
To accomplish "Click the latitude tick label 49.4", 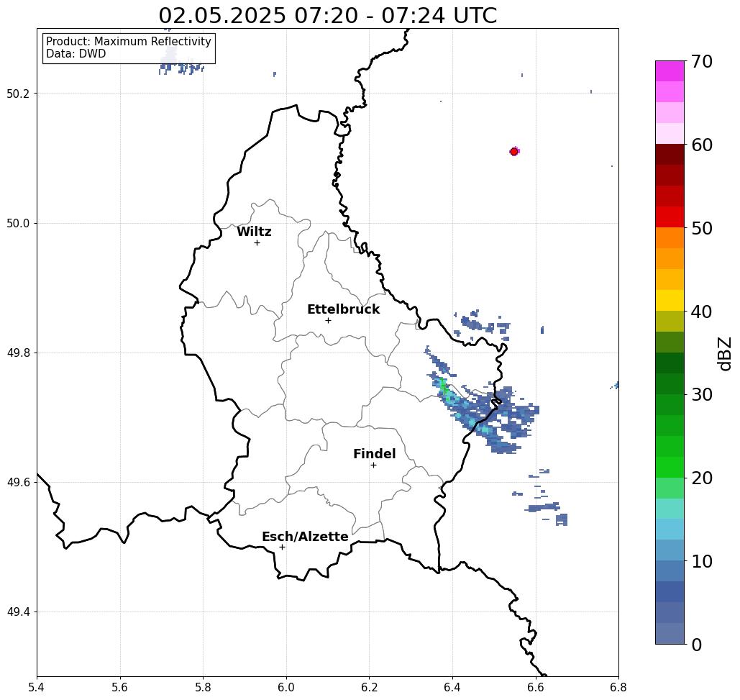I will click(x=18, y=612).
